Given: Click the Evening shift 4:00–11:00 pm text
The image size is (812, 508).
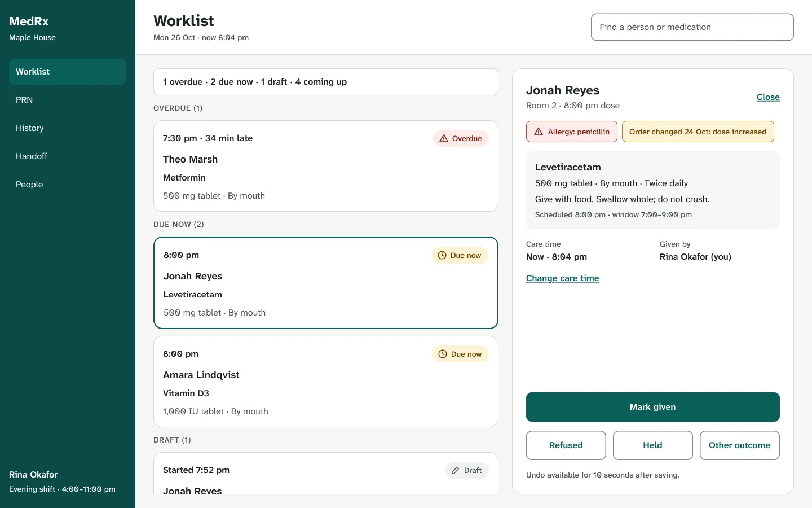Looking at the screenshot, I should (x=62, y=489).
